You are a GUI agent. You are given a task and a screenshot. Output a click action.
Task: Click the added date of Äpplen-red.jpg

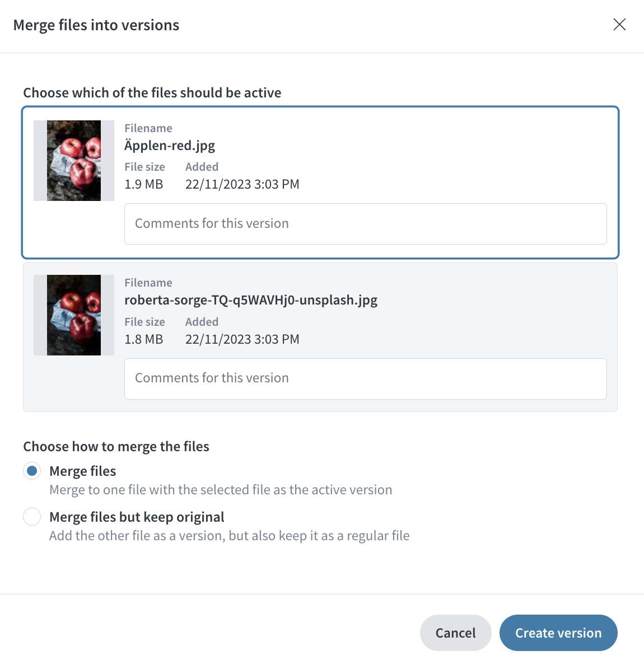[242, 184]
